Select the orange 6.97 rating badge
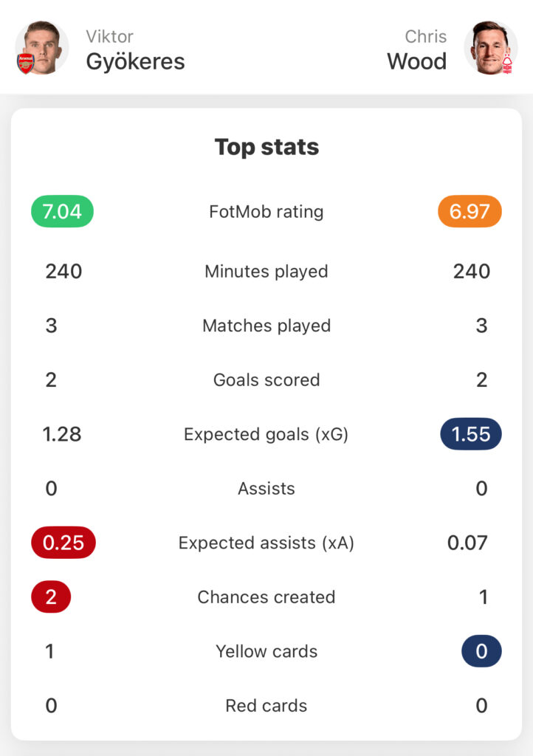The height and width of the screenshot is (756, 533). (x=470, y=211)
